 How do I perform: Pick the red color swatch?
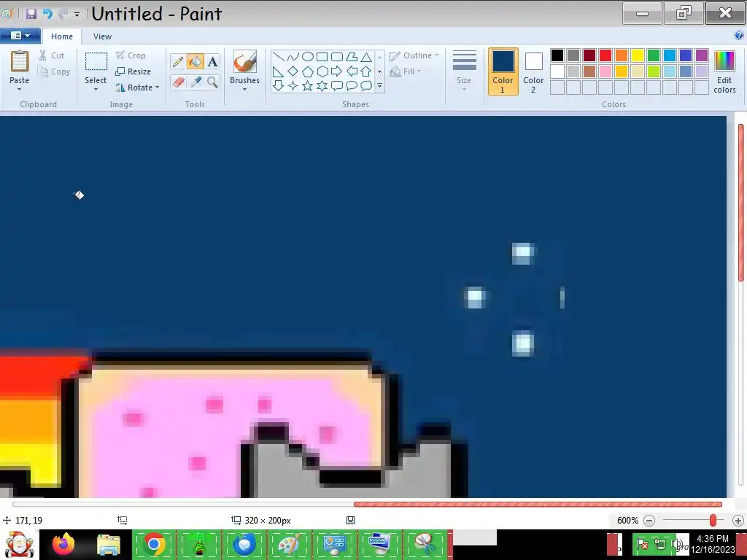605,55
